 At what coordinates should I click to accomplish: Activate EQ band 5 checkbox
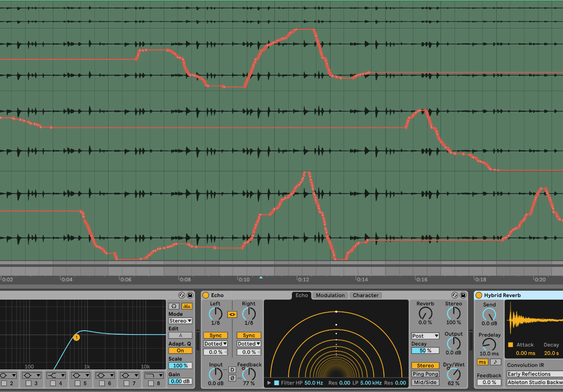77,383
